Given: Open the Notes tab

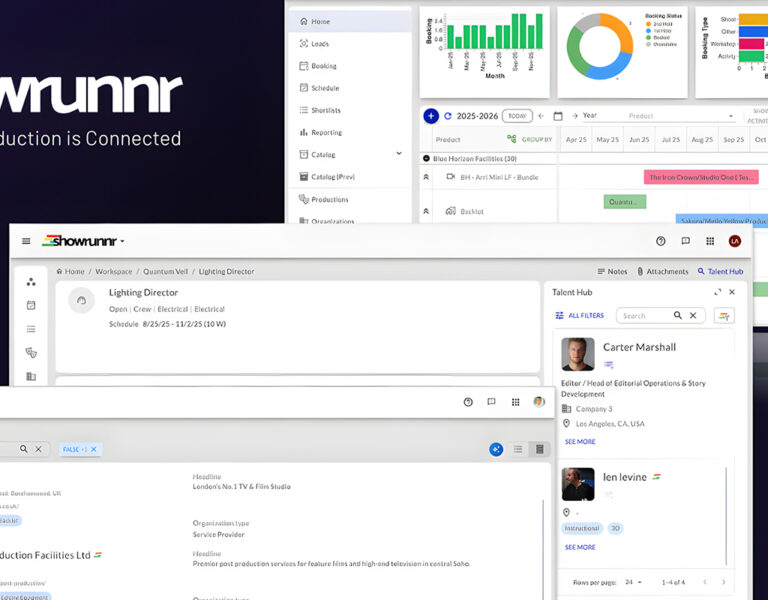Looking at the screenshot, I should coord(612,271).
